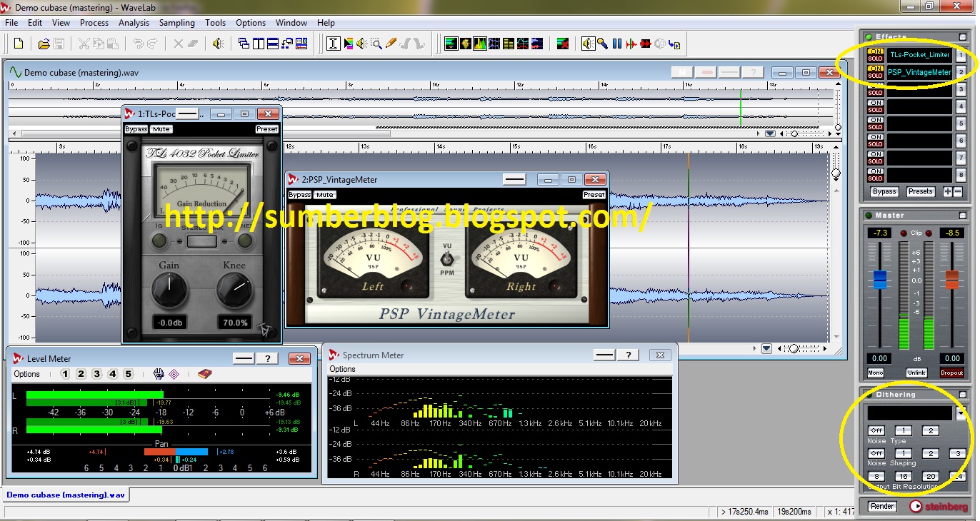Viewport: 980px width, 521px height.
Task: Set Dithering Noise Type to Off
Action: click(876, 430)
